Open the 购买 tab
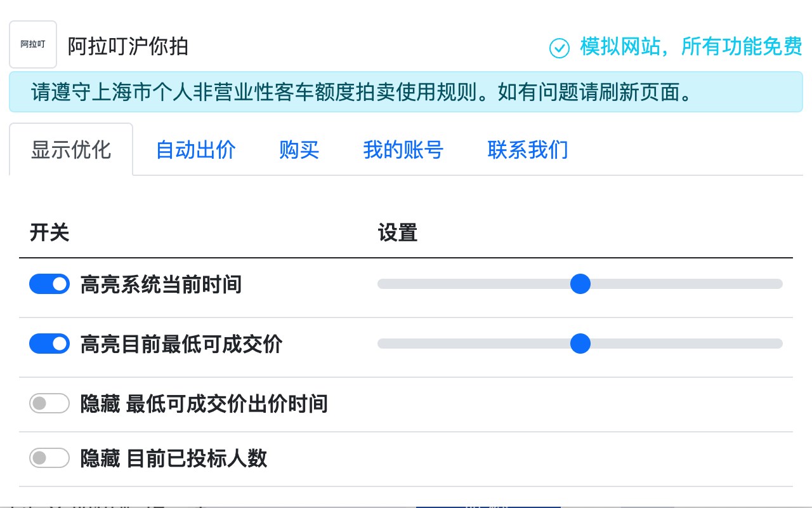This screenshot has width=812, height=508. click(299, 150)
